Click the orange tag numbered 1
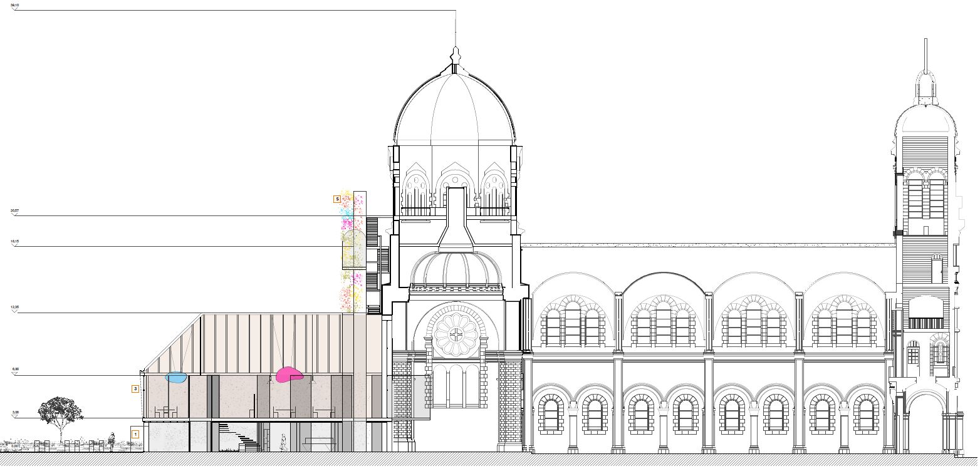The height and width of the screenshot is (471, 980). pos(135,433)
